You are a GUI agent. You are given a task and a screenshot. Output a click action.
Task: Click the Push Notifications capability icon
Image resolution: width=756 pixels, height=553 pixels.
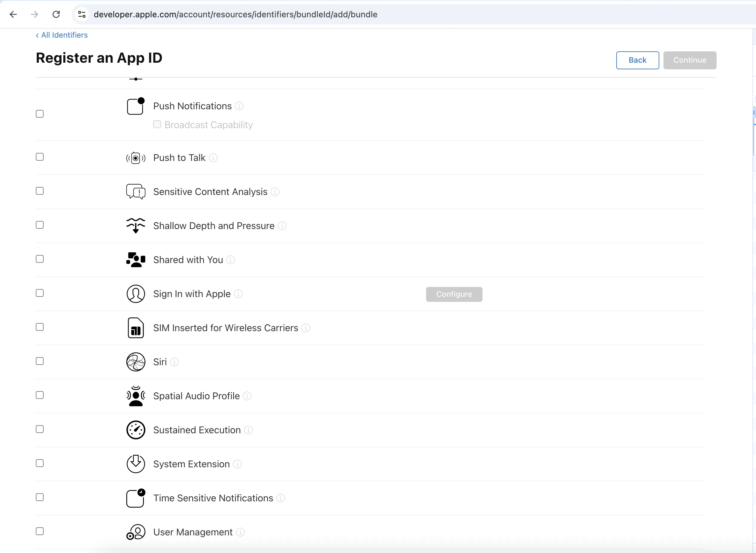[x=136, y=106]
